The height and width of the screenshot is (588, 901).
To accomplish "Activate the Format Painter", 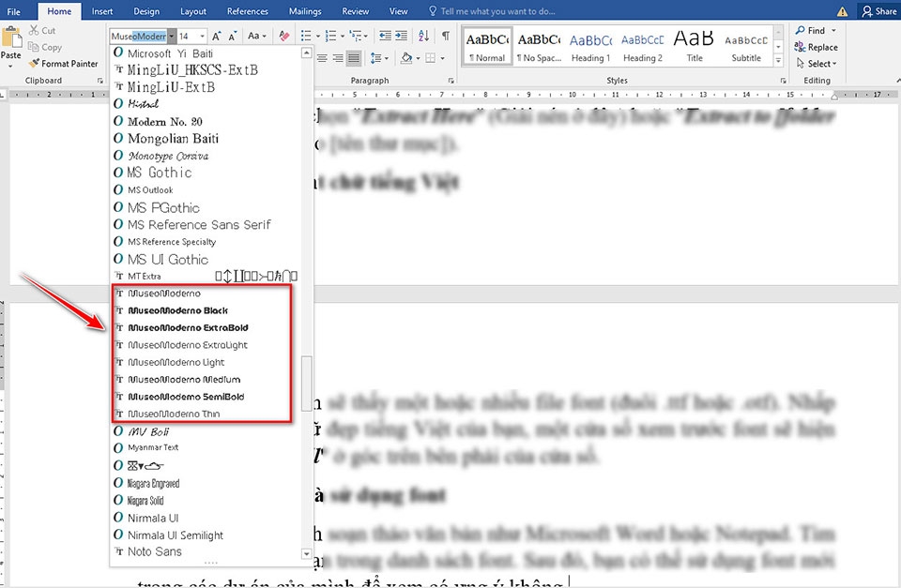I will (63, 64).
